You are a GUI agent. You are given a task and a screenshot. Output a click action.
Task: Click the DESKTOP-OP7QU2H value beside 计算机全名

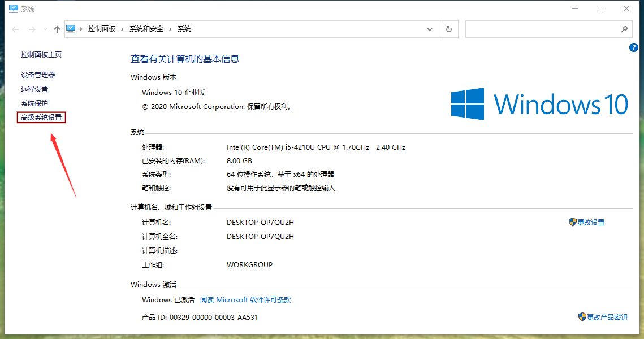(x=261, y=236)
